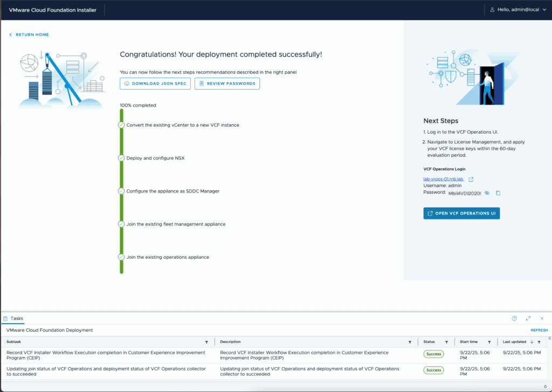Click the Subtask column header
Viewport: 552px width, 392px height.
coord(13,342)
